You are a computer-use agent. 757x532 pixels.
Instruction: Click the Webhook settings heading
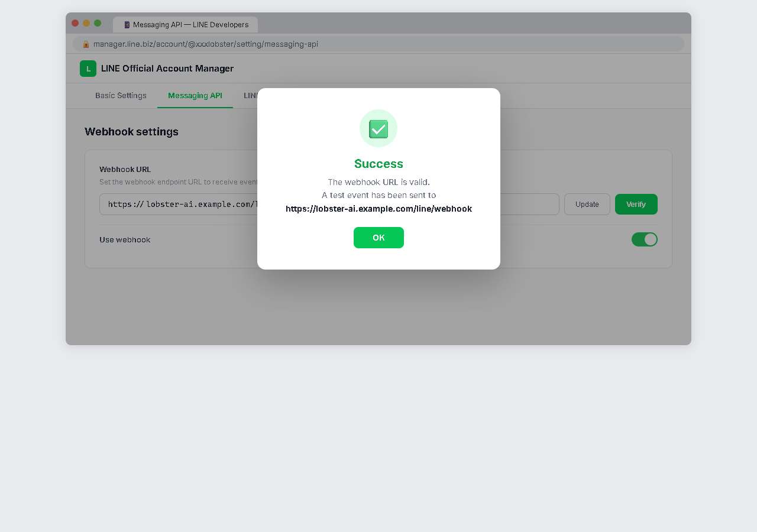(x=131, y=132)
